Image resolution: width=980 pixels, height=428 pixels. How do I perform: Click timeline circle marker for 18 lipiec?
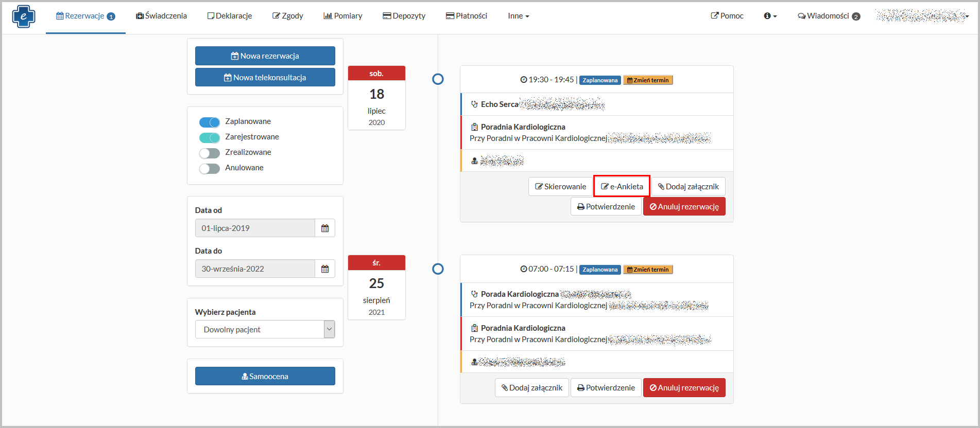tap(438, 79)
